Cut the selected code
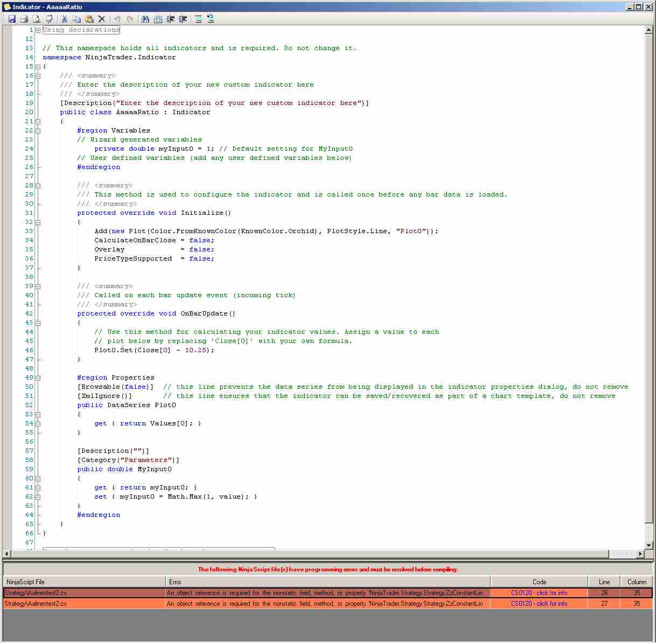 click(x=64, y=19)
